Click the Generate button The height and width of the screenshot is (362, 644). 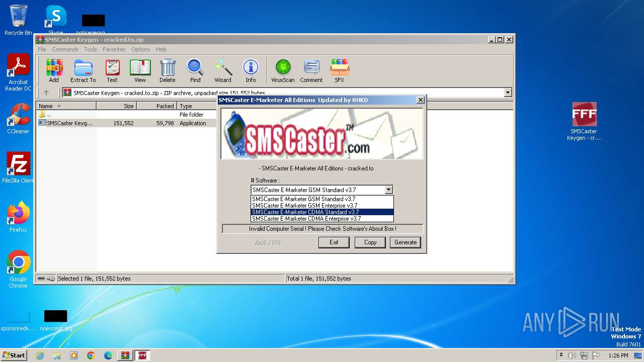pyautogui.click(x=406, y=242)
